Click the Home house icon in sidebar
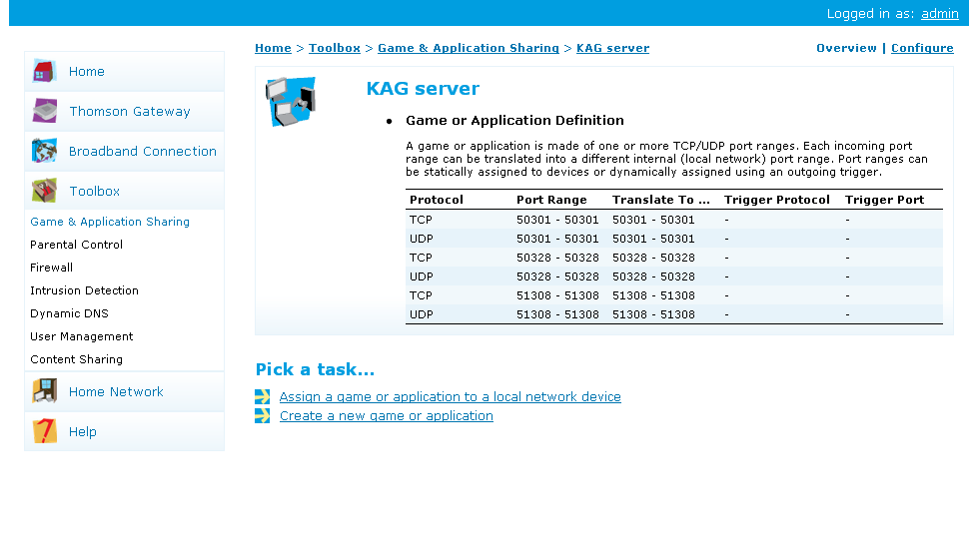This screenshot has width=980, height=552. click(x=44, y=72)
